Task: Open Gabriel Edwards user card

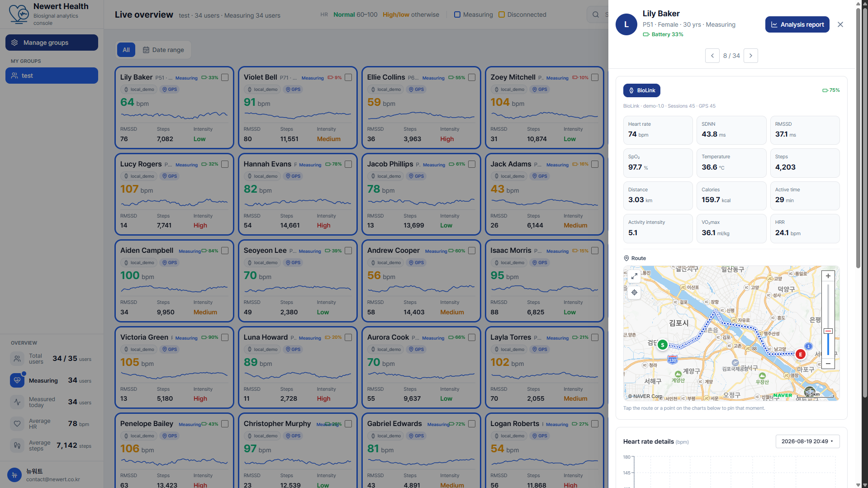Action: click(421, 450)
